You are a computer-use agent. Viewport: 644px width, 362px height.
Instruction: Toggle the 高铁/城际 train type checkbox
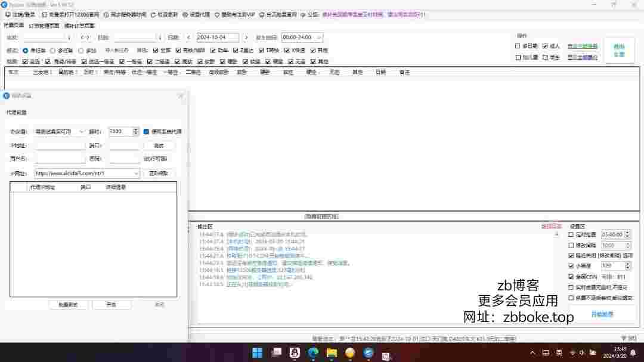(178, 50)
